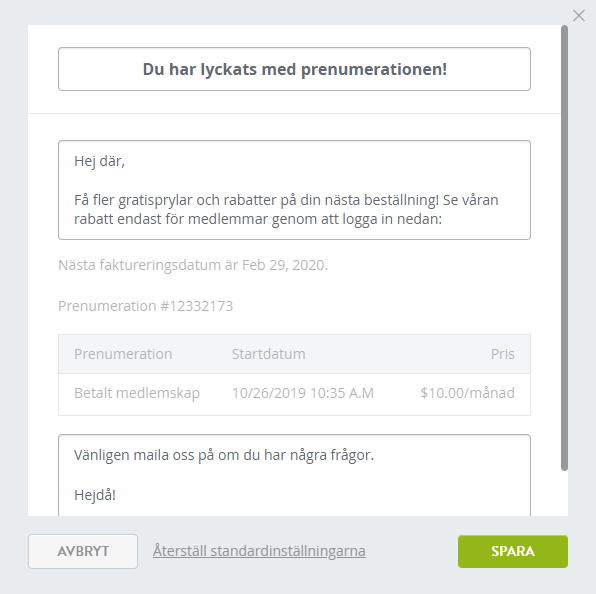The image size is (596, 594).
Task: Close the dialog with the X icon
Action: [x=579, y=16]
